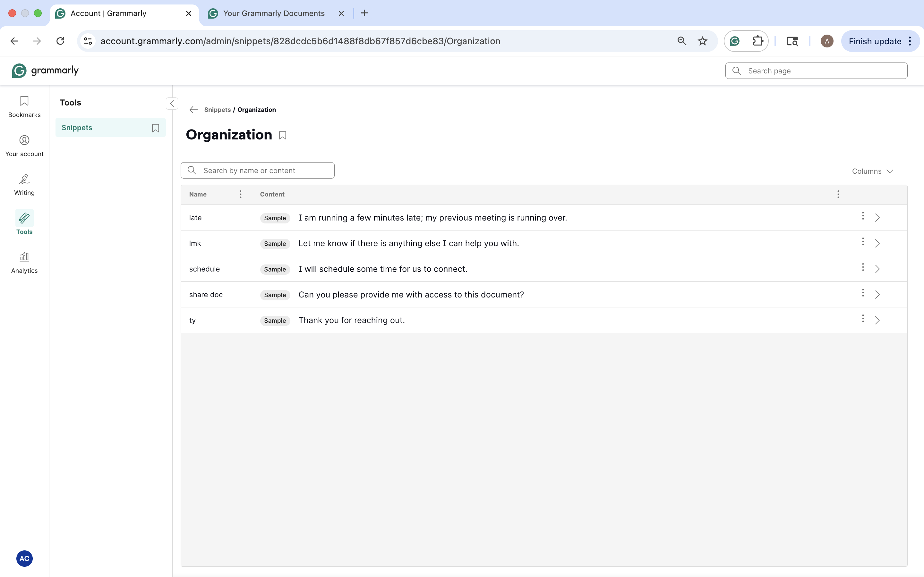The height and width of the screenshot is (577, 924).
Task: Open the Writing sidebar section
Action: (24, 185)
